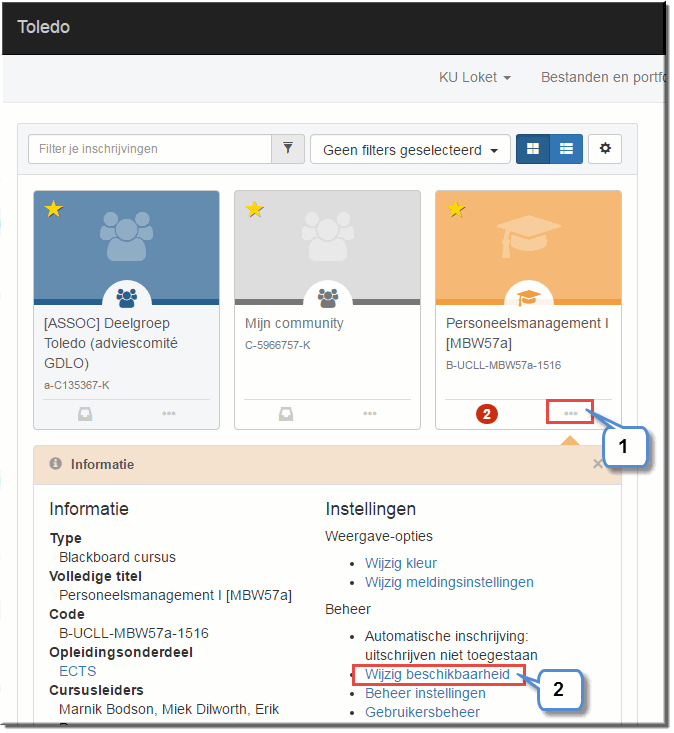Open Personeelsmanagement I [MBW57a] title link

pyautogui.click(x=527, y=333)
